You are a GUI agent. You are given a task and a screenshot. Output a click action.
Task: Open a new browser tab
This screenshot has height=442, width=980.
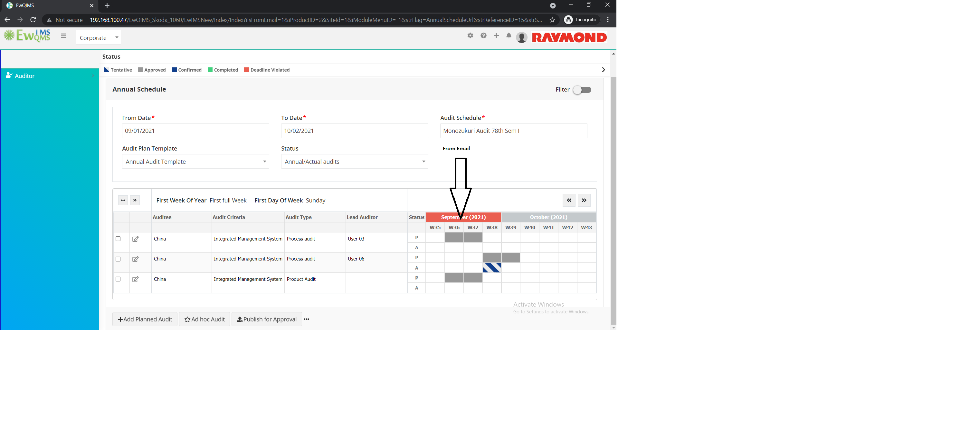click(107, 6)
